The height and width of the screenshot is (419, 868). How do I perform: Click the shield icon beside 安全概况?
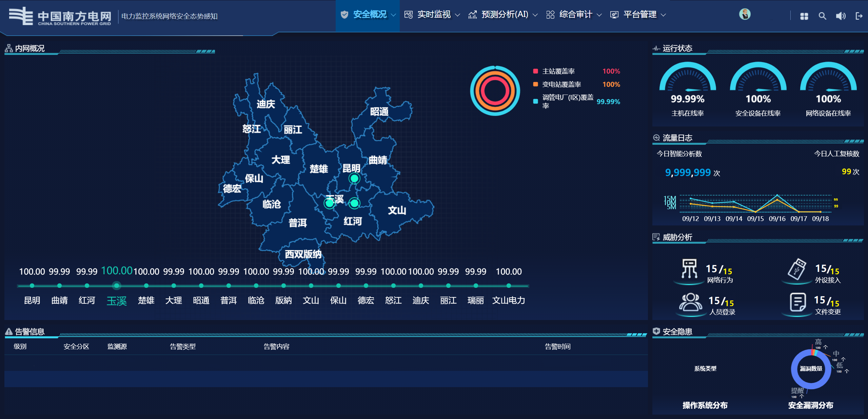point(344,15)
